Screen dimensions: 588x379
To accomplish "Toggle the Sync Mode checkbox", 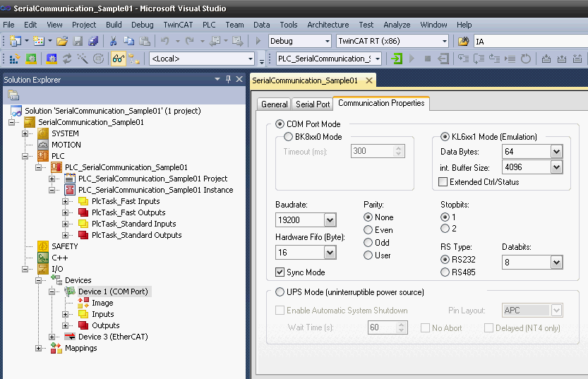I will [x=280, y=272].
